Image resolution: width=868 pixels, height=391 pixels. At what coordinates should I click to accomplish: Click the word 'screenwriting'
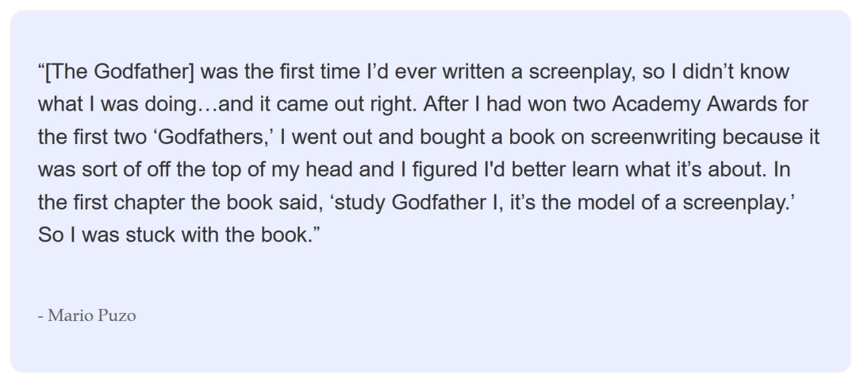tap(644, 137)
